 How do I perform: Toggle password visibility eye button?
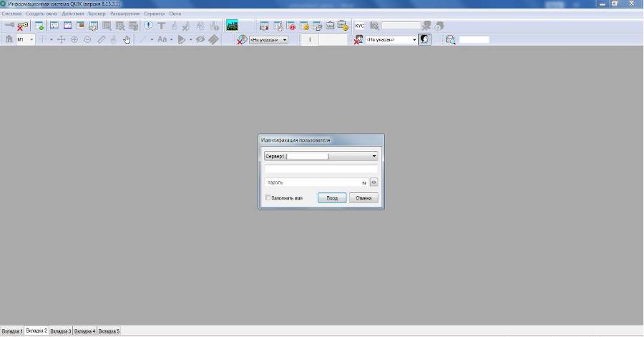coord(374,182)
